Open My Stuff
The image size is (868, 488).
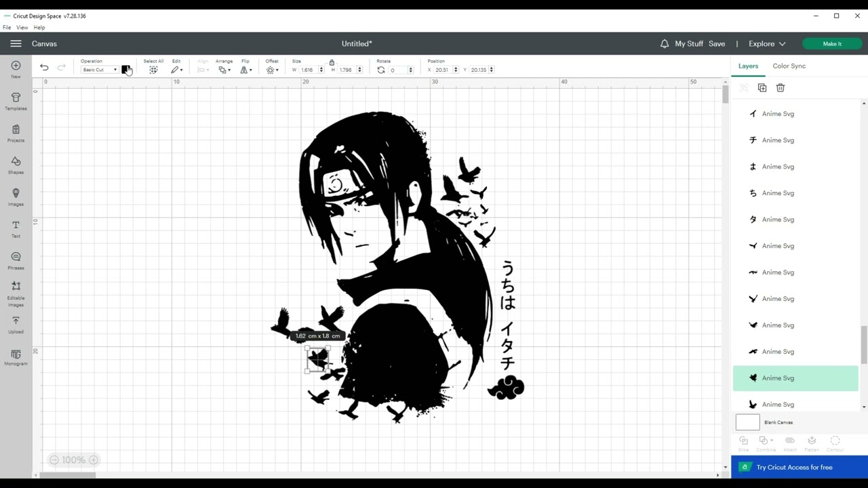pyautogui.click(x=689, y=43)
